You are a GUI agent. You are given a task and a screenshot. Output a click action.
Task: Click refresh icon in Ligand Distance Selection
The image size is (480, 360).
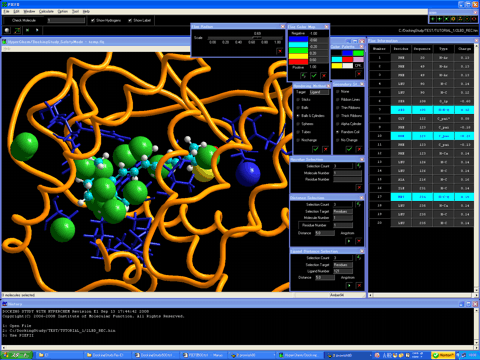point(359,257)
